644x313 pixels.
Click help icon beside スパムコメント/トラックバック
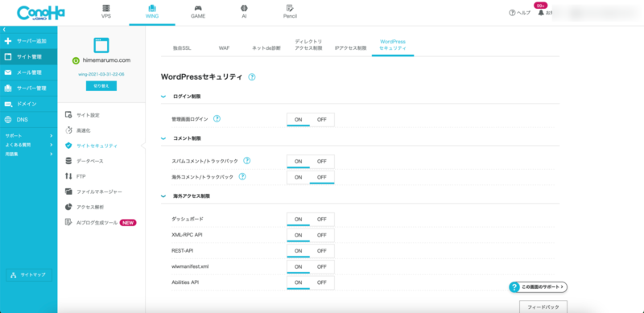[247, 161]
